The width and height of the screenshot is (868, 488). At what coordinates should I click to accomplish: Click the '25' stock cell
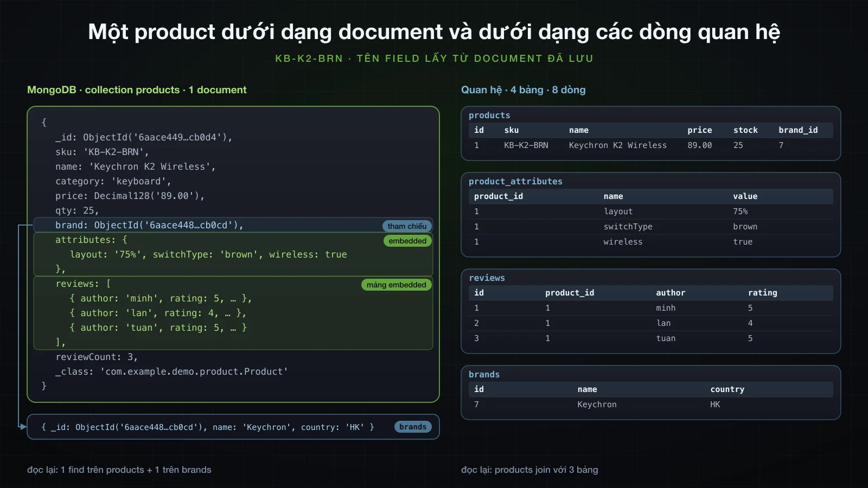(738, 145)
